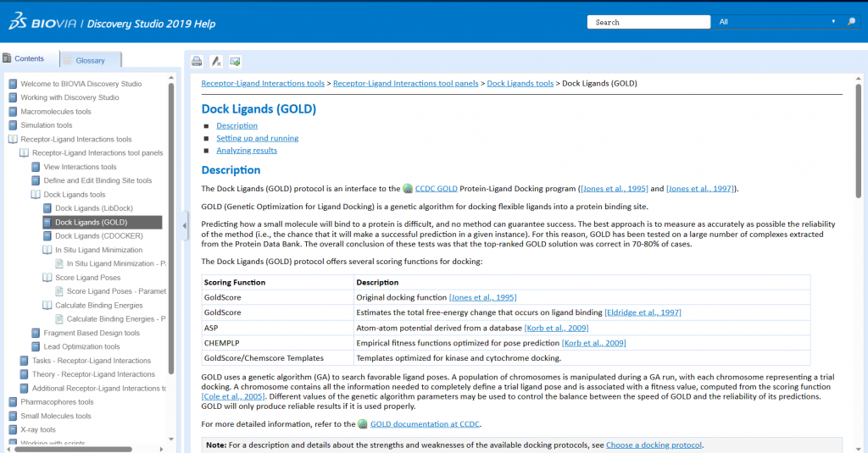Click the 'Dock Ligands tools' breadcrumb link
The width and height of the screenshot is (868, 453).
520,84
